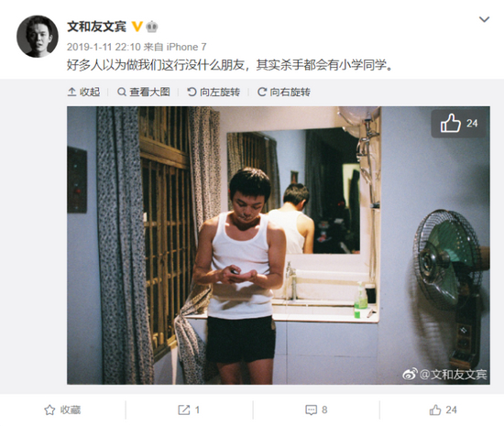Click the repost share icon
Image resolution: width=504 pixels, height=426 pixels.
pos(184,410)
